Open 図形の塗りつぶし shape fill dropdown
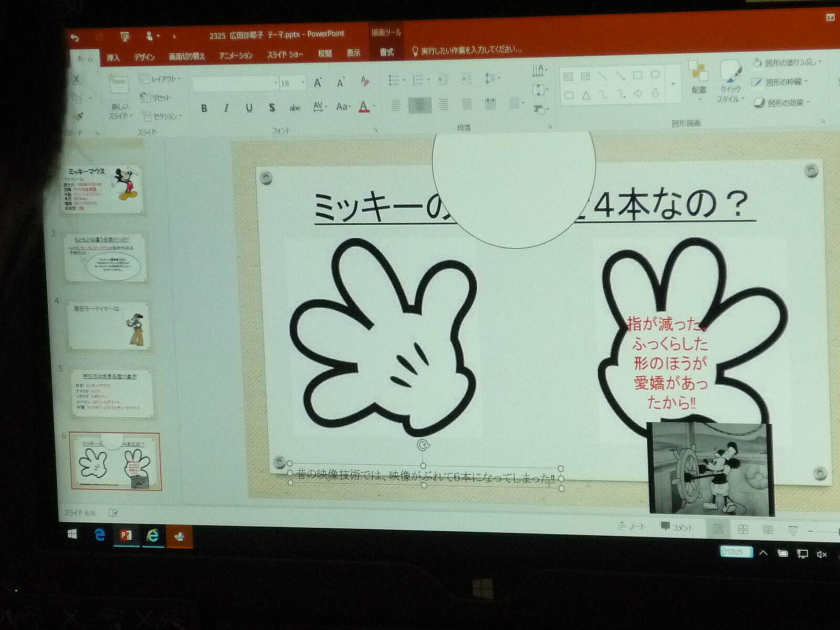 pyautogui.click(x=786, y=62)
